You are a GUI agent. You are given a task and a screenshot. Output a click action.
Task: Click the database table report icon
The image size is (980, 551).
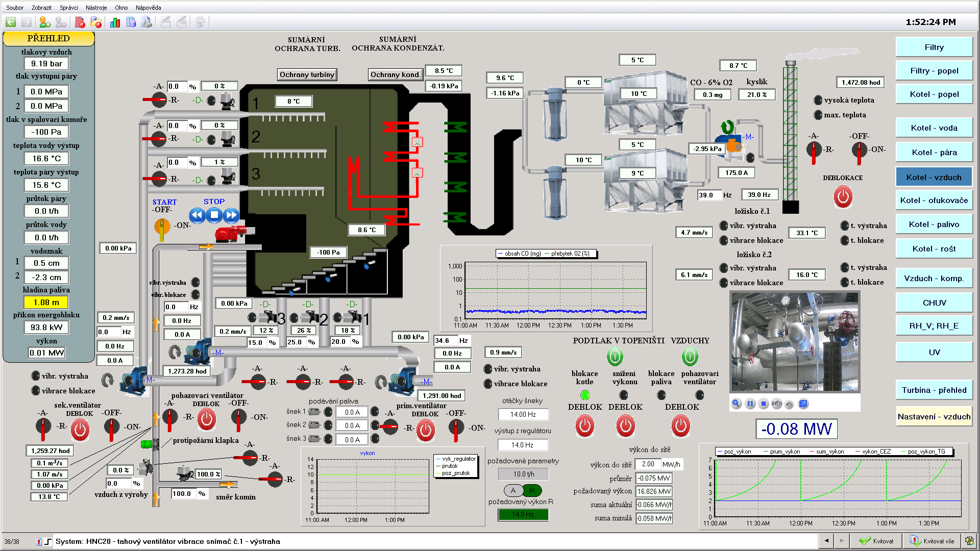[131, 22]
